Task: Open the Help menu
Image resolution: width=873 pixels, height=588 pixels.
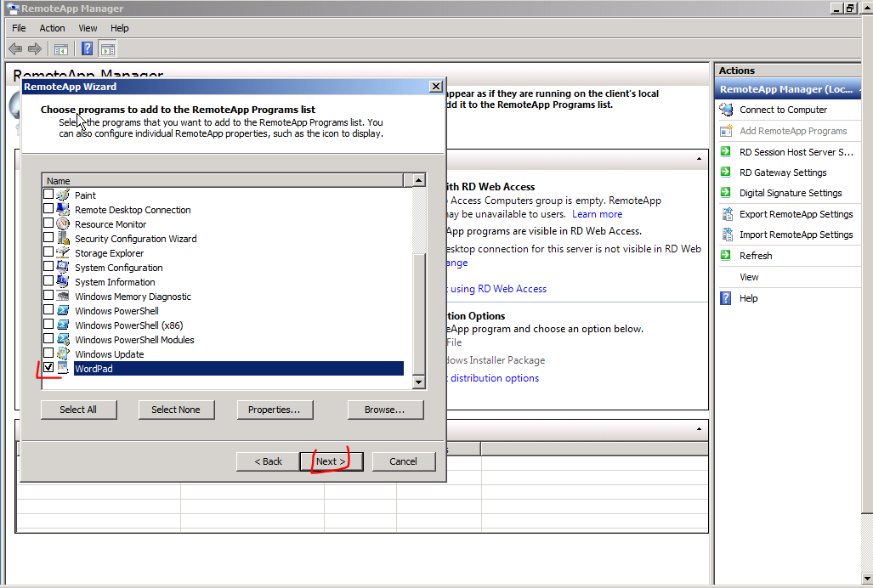Action: (x=119, y=28)
